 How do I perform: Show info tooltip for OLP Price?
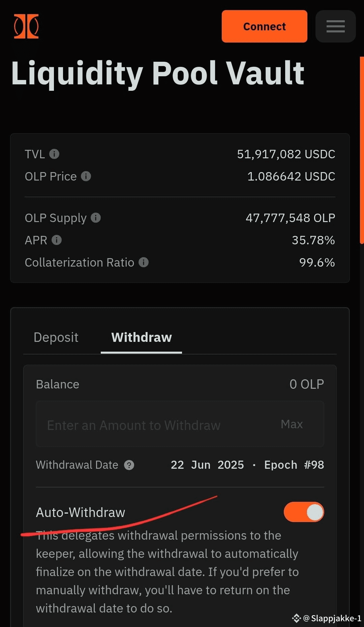tap(86, 176)
